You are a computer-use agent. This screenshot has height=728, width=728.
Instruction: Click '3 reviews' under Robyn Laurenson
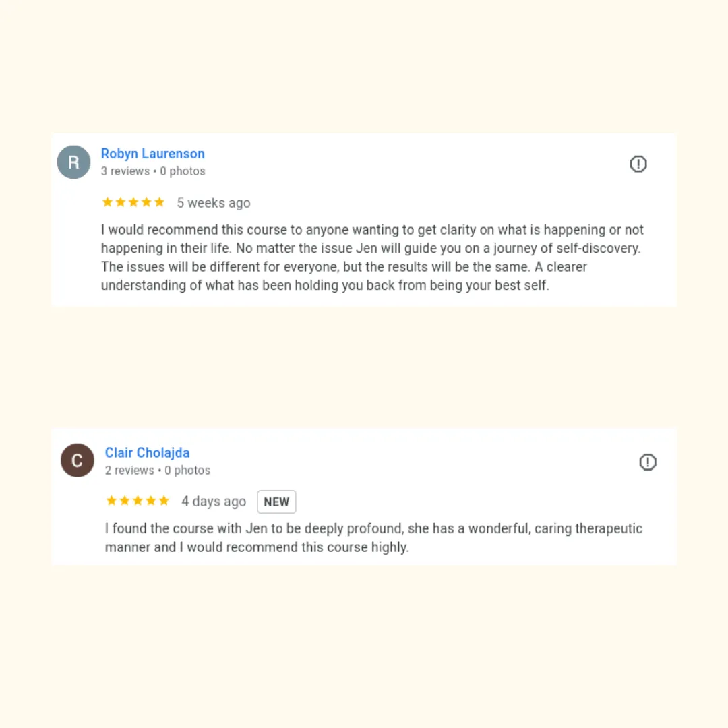(x=125, y=171)
